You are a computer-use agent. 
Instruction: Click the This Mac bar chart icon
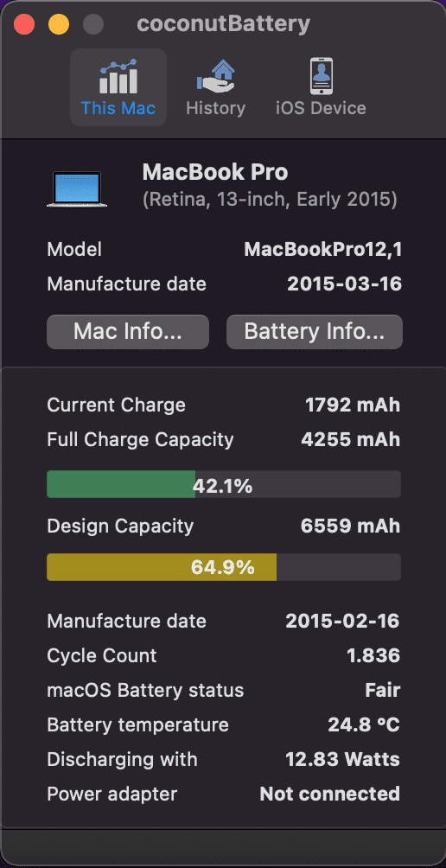coord(118,76)
